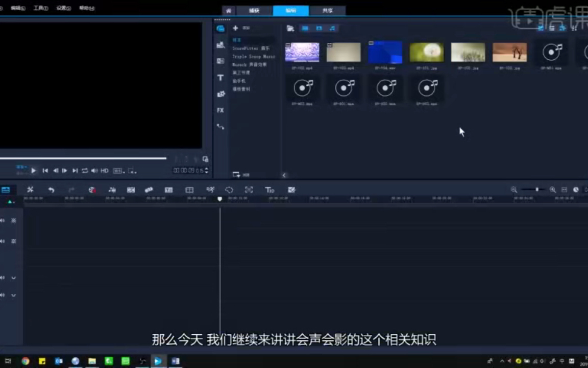
Task: Split the clip with the scissors tool
Action: point(30,190)
